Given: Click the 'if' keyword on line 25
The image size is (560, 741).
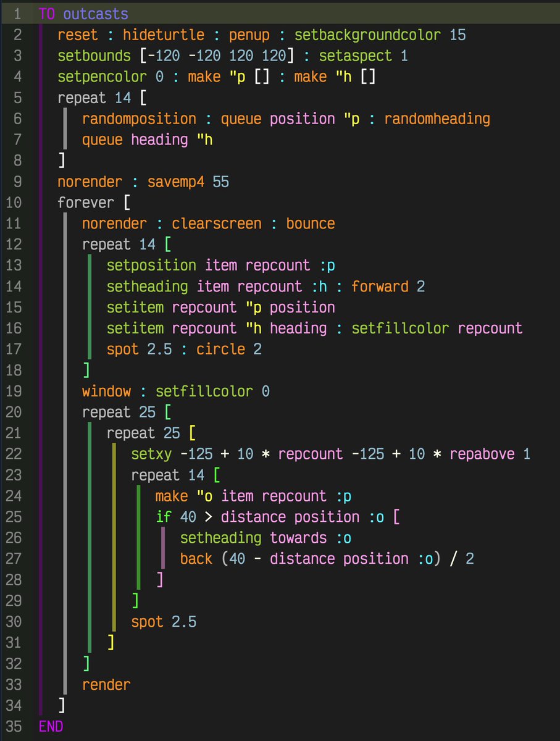Looking at the screenshot, I should tap(164, 517).
